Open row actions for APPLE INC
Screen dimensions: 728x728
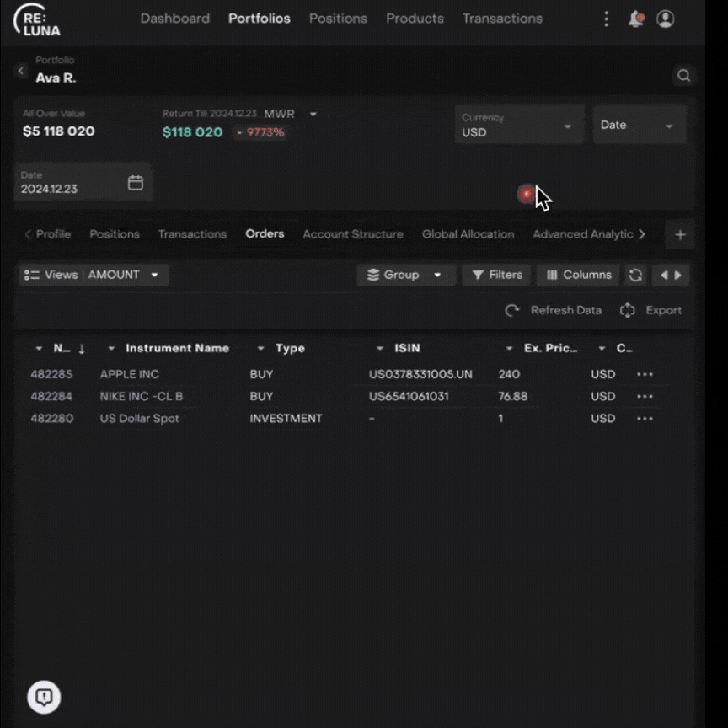[x=645, y=374]
